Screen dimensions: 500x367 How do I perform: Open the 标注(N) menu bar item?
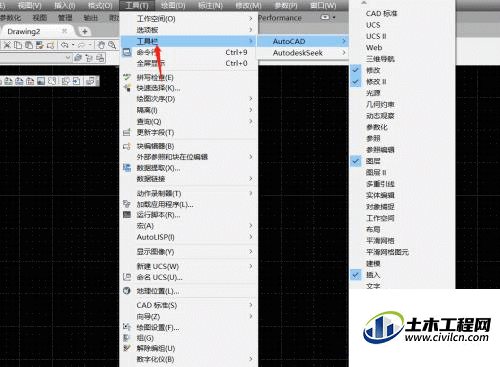tap(210, 5)
